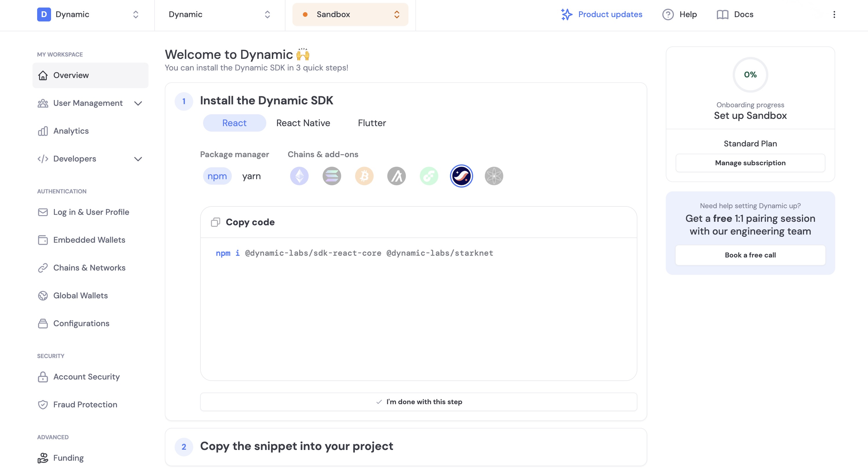Viewport: 868px width, 472px height.
Task: Open Overview in the sidebar
Action: pyautogui.click(x=90, y=75)
